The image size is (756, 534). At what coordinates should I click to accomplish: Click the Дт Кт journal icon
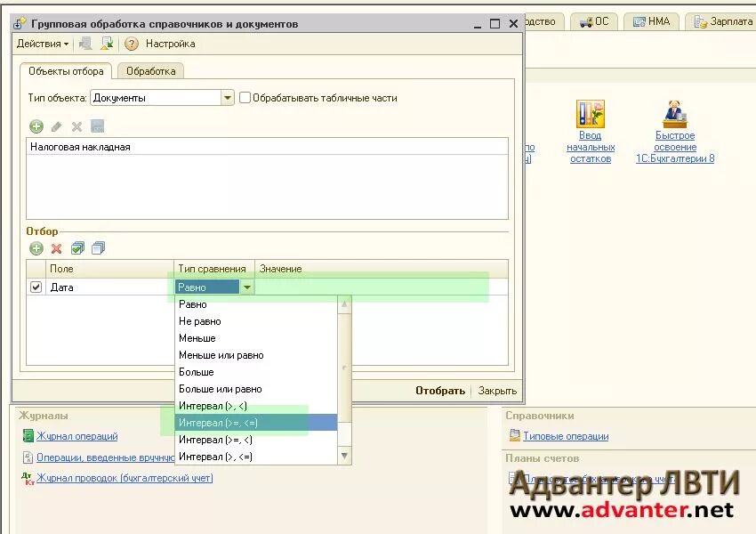(28, 479)
